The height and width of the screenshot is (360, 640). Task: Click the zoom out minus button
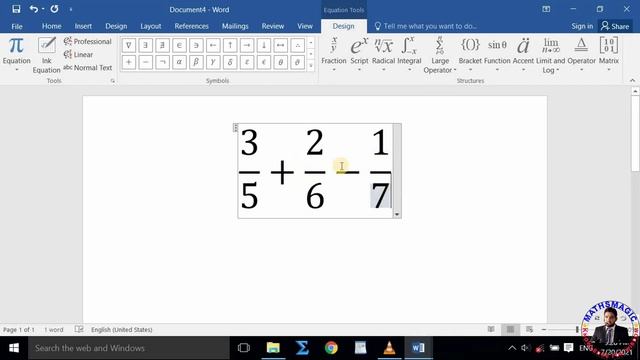[544, 329]
